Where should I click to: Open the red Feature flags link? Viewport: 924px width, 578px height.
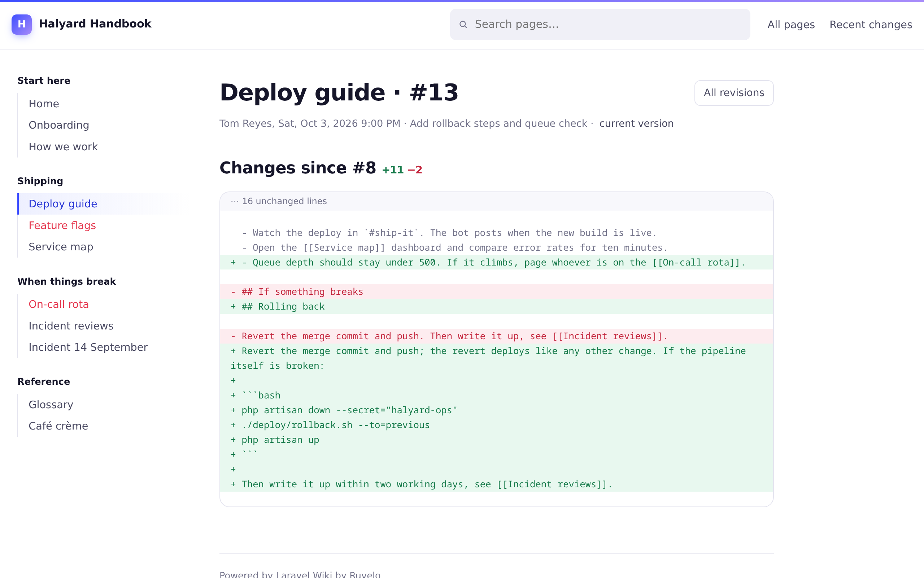(x=62, y=225)
